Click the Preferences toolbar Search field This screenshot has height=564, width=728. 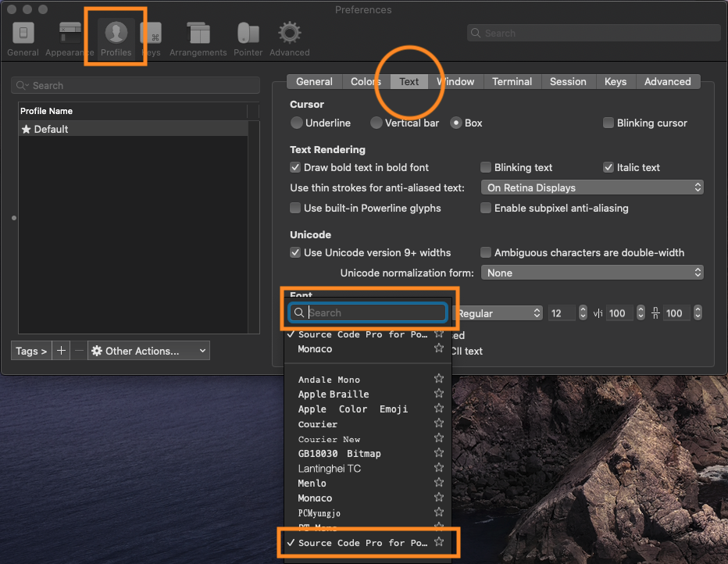[x=594, y=33]
